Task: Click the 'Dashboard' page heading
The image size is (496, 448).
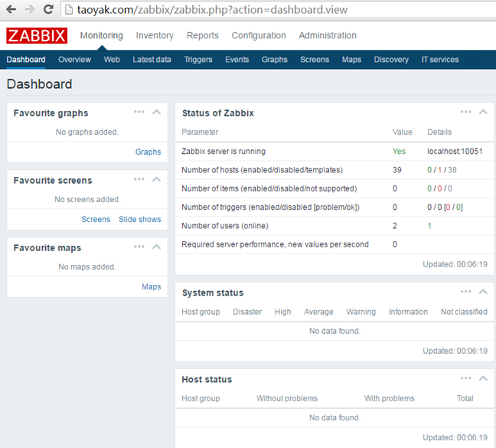Action: [x=40, y=84]
